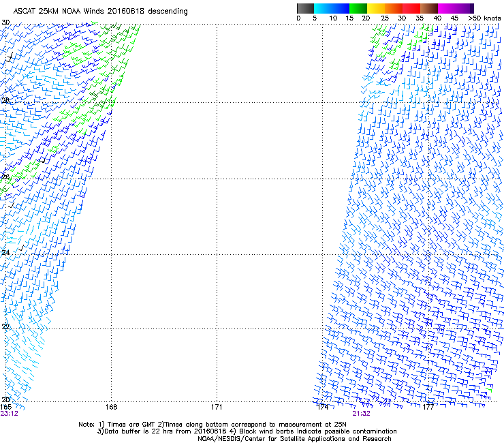504x443 pixels.
Task: Click the legend value "40" knots label
Action: click(437, 18)
